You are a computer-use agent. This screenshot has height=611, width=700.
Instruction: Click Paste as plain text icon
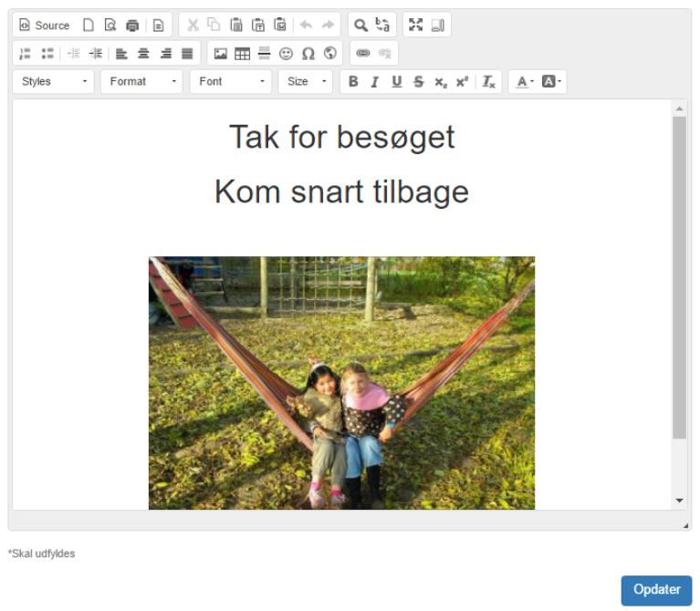coord(258,25)
